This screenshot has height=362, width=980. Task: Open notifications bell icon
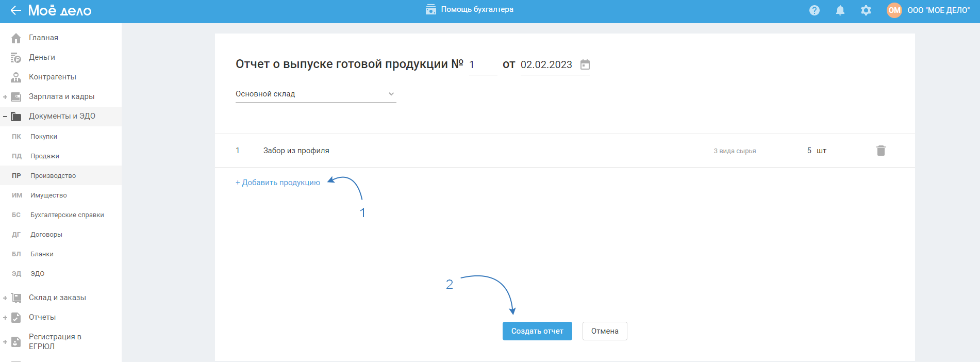coord(840,10)
